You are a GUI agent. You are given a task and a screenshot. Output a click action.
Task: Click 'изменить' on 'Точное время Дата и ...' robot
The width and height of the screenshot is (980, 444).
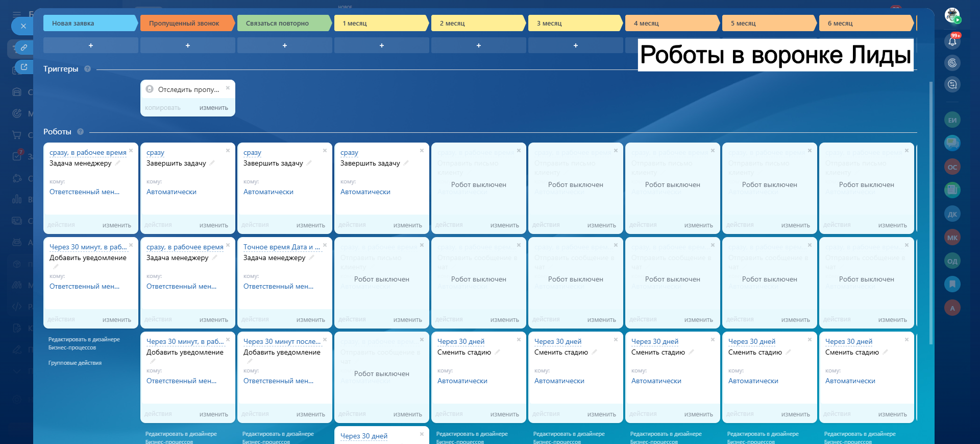coord(311,320)
